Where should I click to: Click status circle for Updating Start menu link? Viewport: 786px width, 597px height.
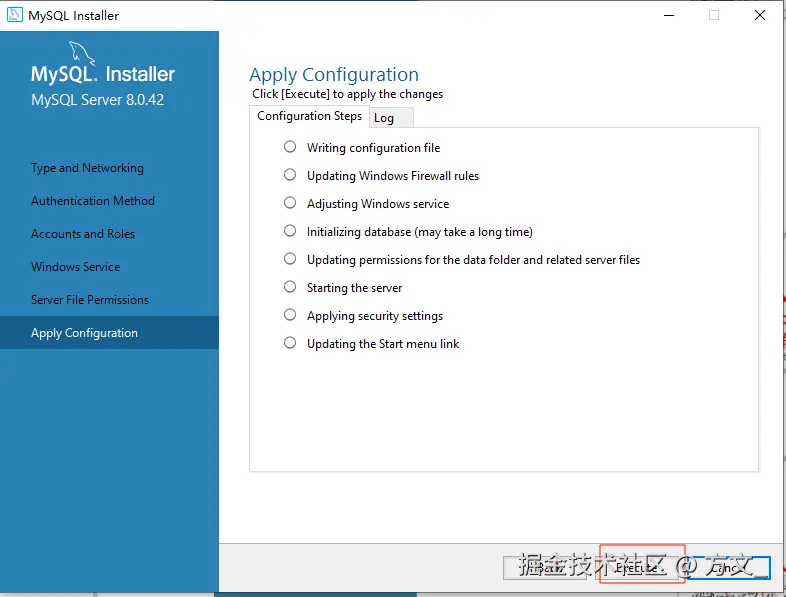290,343
